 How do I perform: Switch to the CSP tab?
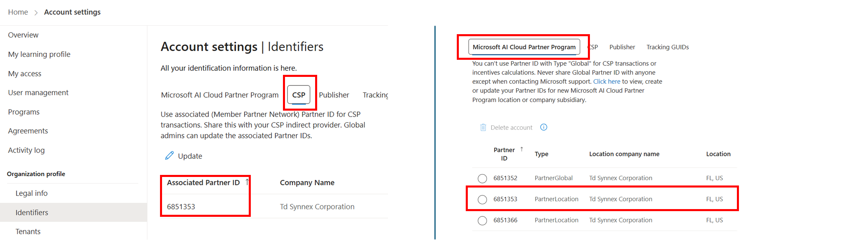(299, 94)
